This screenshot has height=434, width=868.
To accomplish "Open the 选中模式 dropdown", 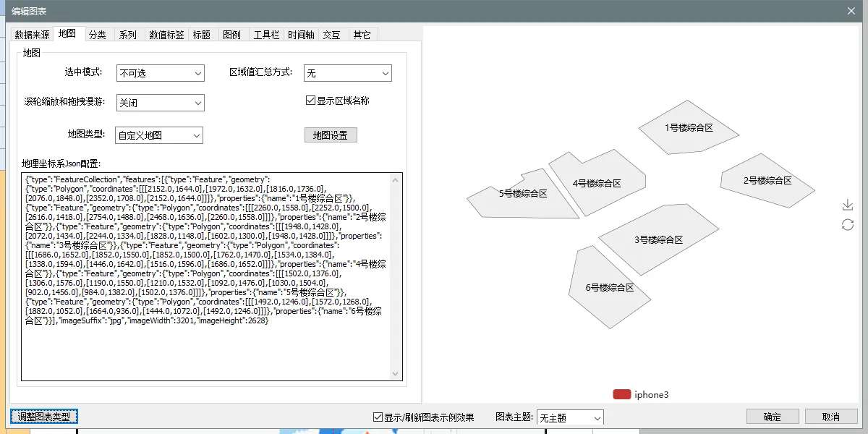I will click(160, 73).
